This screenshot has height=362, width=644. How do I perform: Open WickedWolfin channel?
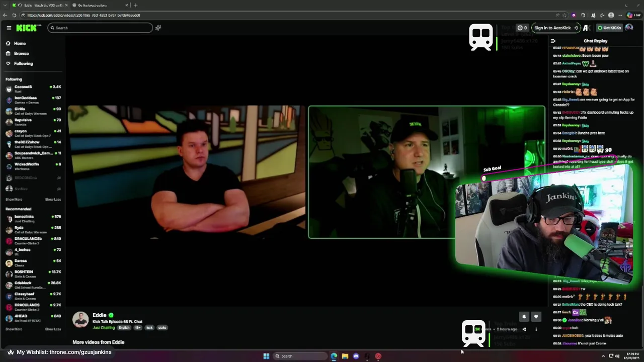[x=32, y=166]
